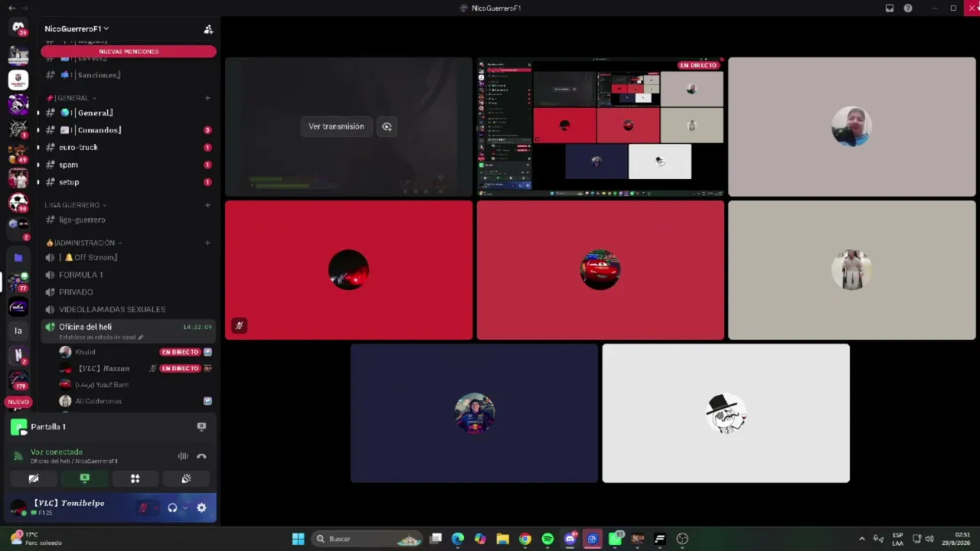Toggle screen share button in voice panel

pyautogui.click(x=84, y=478)
